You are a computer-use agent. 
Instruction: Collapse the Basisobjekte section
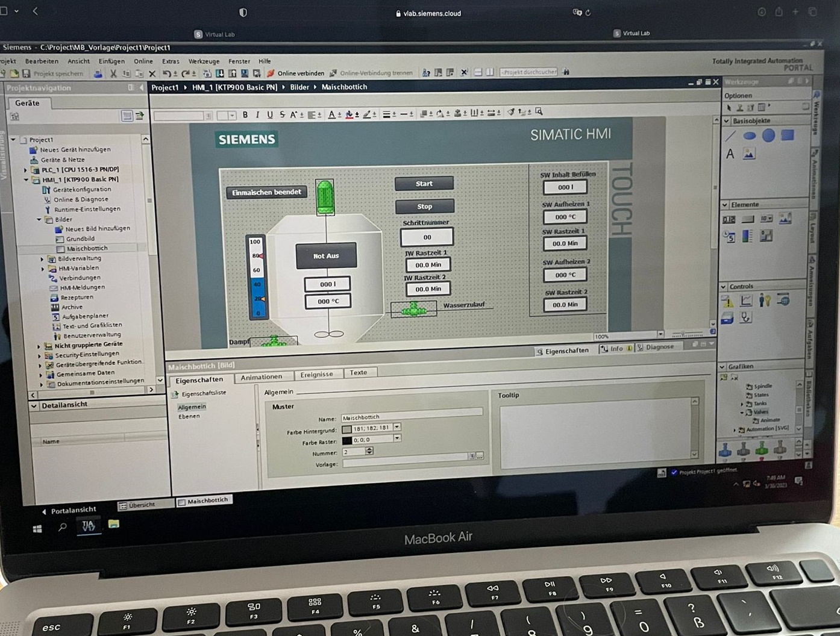(x=726, y=121)
